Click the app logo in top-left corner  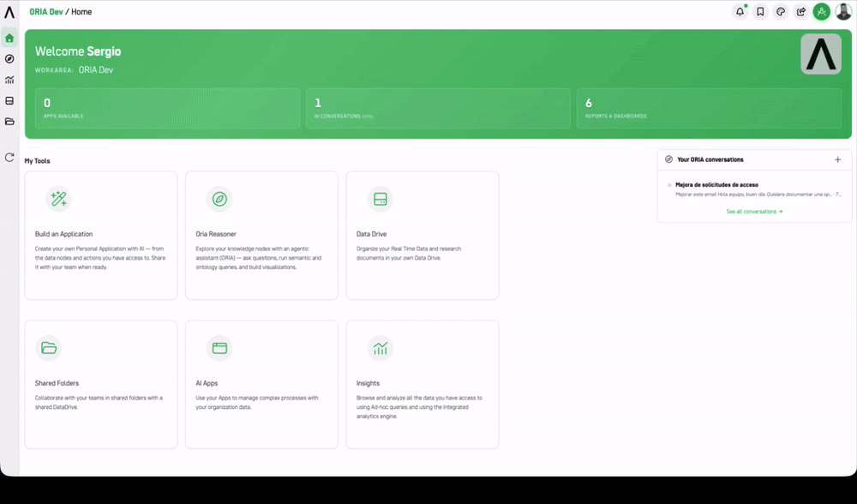9,11
